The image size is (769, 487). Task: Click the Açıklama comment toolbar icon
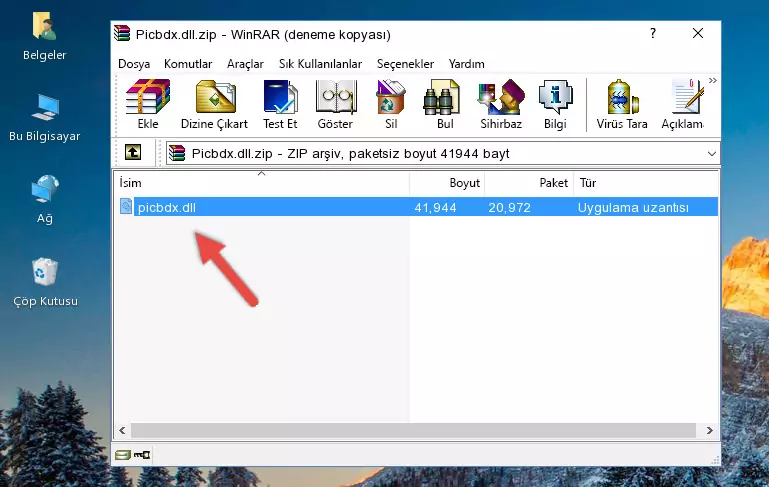click(x=683, y=104)
